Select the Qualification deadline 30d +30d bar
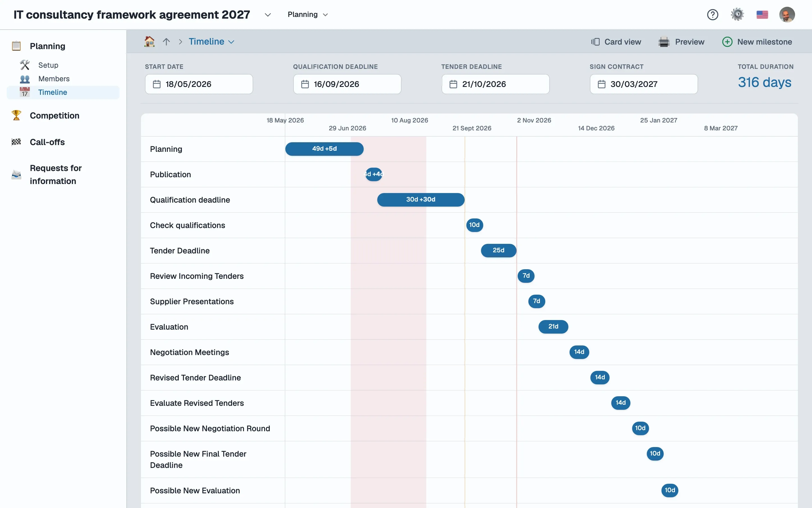 tap(421, 200)
